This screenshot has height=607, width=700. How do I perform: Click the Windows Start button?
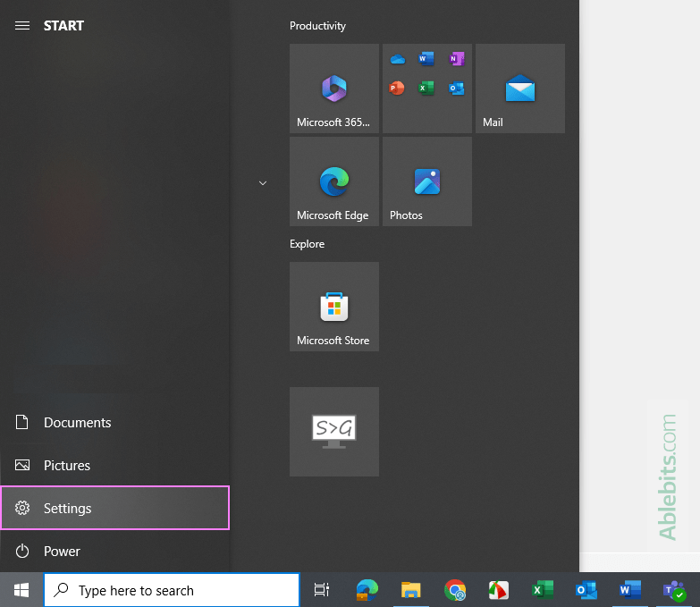[x=21, y=590]
